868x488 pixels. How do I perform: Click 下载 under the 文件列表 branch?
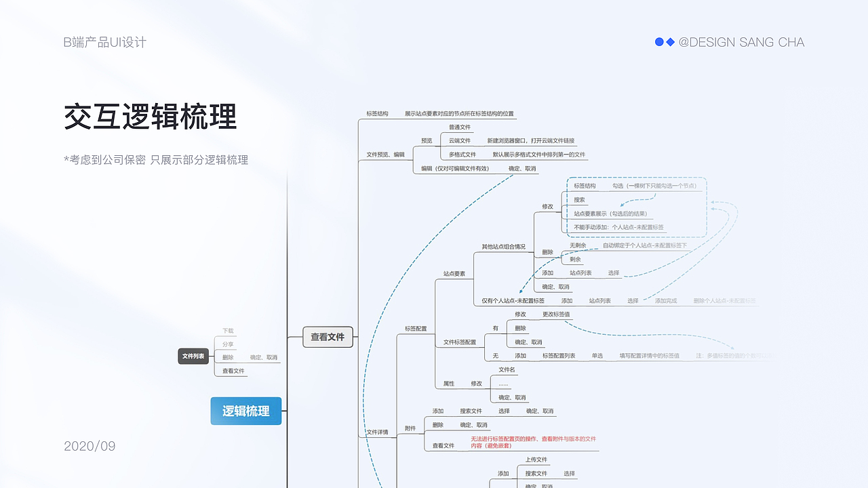pyautogui.click(x=226, y=330)
